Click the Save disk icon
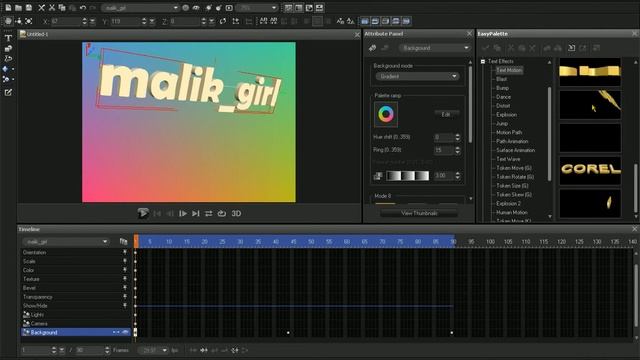The width and height of the screenshot is (640, 360). click(29, 8)
